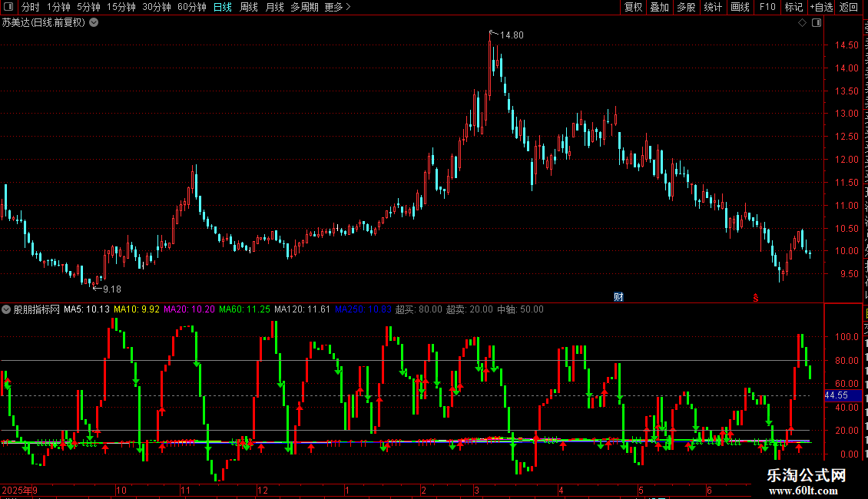Open dropdown next to 苏美达 title

pos(94,22)
